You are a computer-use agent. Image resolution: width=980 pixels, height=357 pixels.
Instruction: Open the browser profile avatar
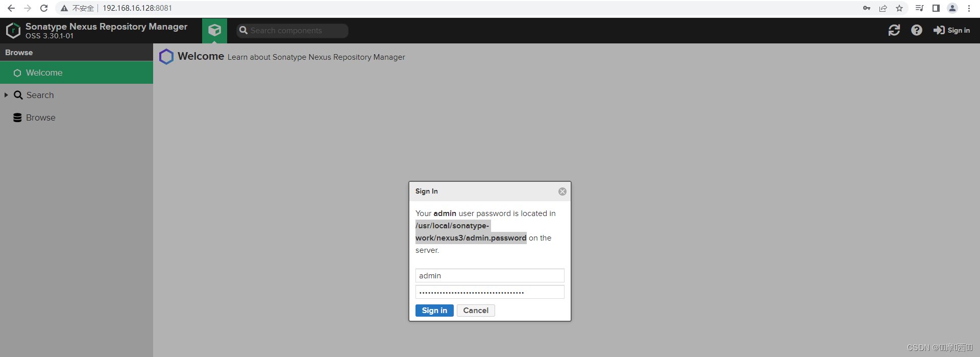[952, 8]
